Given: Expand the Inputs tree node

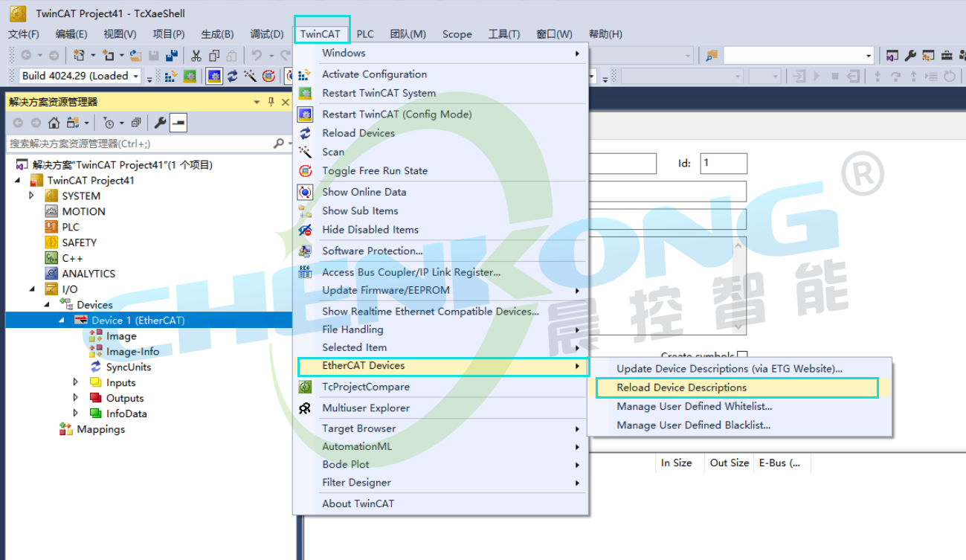Looking at the screenshot, I should point(76,382).
